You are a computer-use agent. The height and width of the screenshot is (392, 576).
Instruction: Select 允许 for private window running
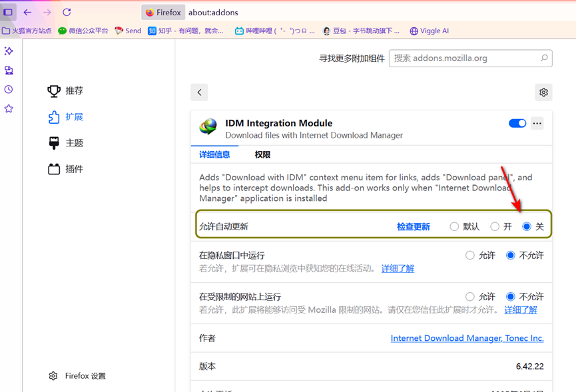(x=470, y=255)
